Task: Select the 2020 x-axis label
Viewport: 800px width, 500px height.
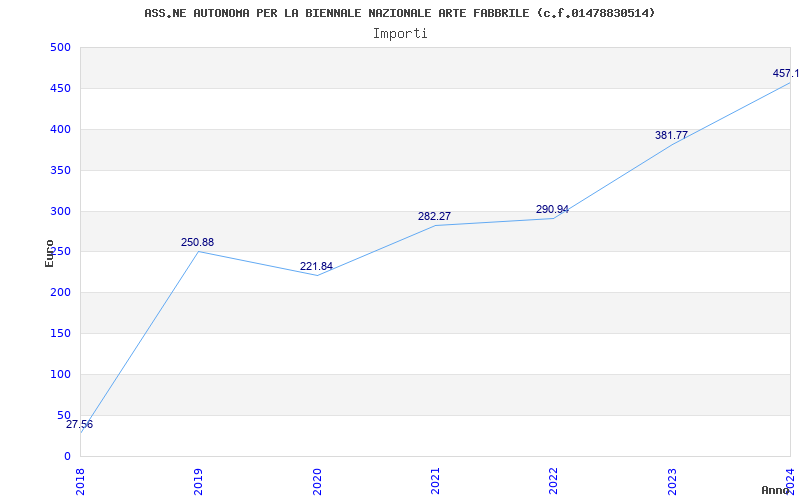Action: [316, 482]
